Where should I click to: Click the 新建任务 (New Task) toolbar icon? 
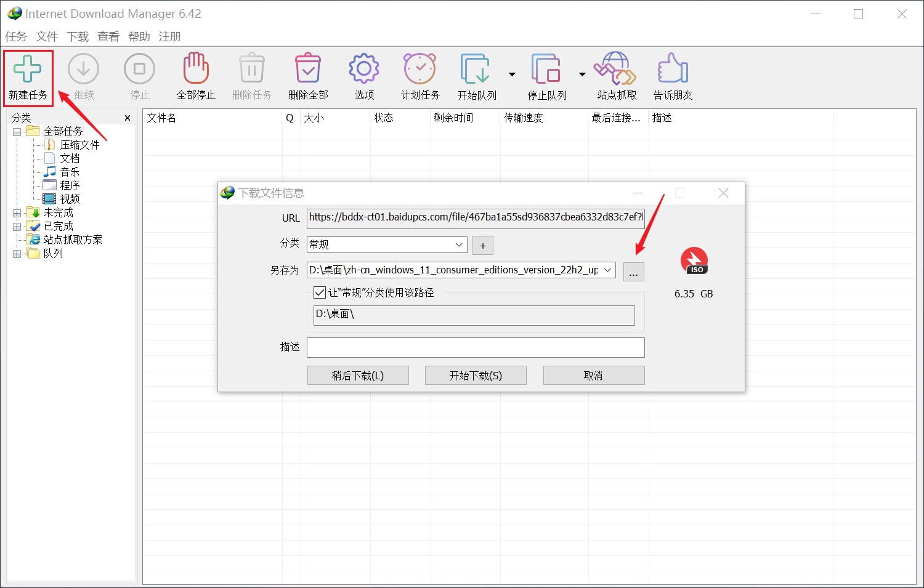tap(28, 69)
